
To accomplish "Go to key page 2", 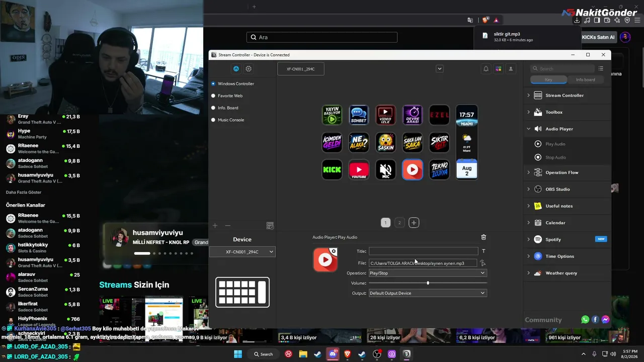I will click(399, 223).
